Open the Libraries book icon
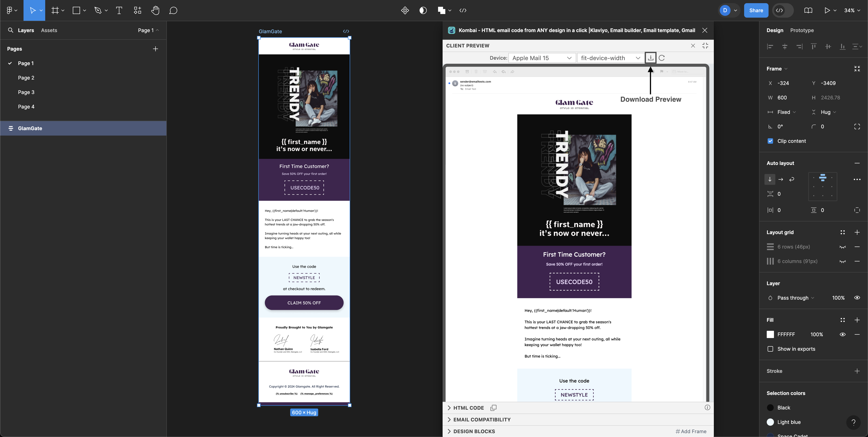868x437 pixels. point(808,10)
